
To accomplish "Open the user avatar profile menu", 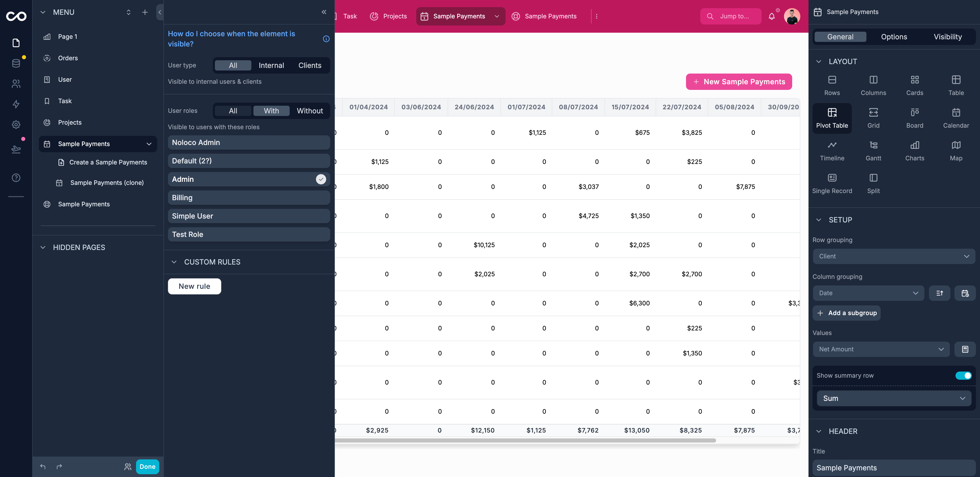I will click(x=792, y=16).
